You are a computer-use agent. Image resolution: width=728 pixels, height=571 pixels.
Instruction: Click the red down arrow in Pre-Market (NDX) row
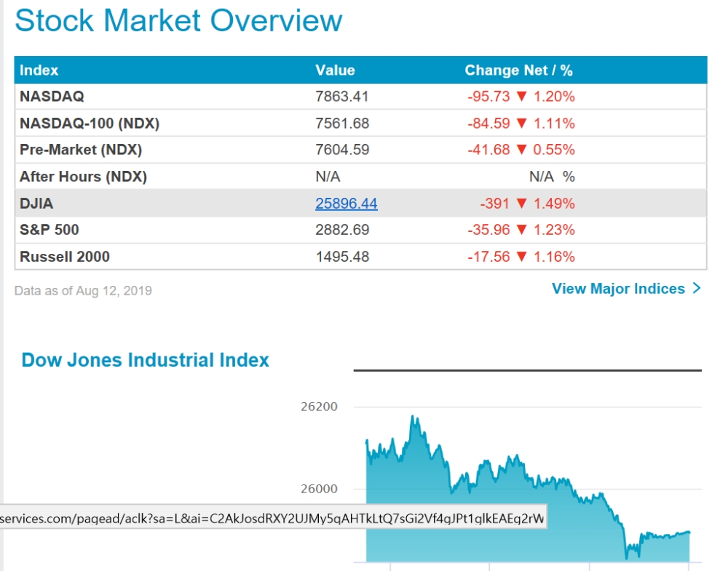(x=521, y=150)
